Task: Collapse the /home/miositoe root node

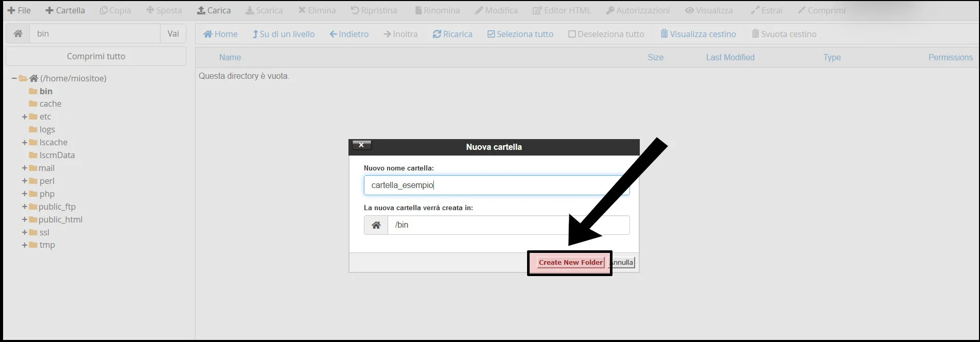Action: pyautogui.click(x=14, y=78)
